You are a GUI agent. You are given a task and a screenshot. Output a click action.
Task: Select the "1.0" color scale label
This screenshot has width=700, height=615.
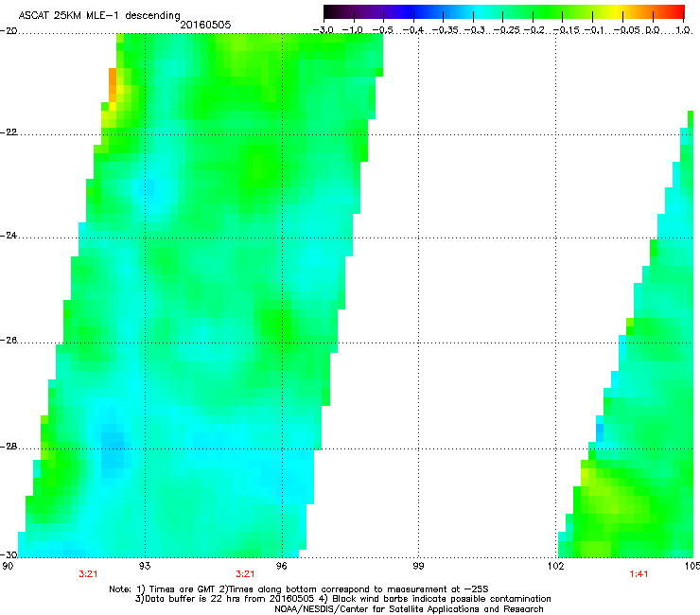click(683, 30)
